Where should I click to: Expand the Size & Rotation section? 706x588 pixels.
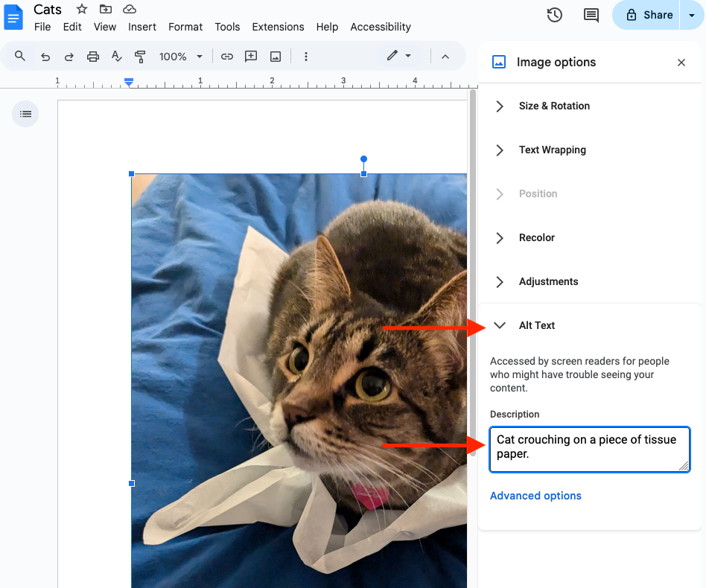pos(554,106)
